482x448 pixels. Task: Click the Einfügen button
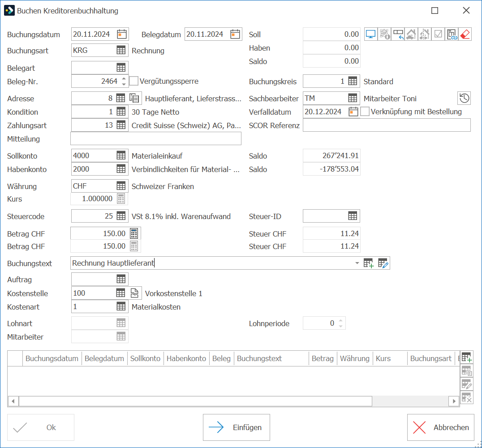pyautogui.click(x=237, y=427)
